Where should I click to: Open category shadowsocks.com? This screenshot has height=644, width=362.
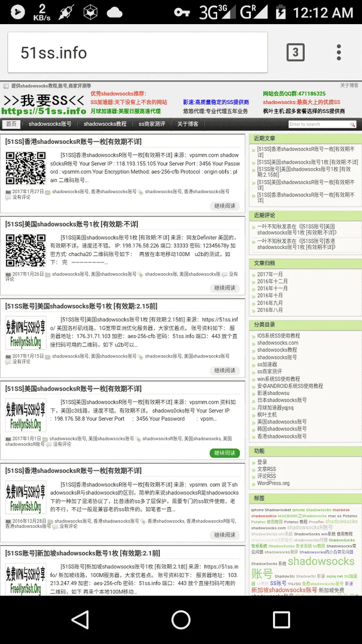click(x=277, y=343)
